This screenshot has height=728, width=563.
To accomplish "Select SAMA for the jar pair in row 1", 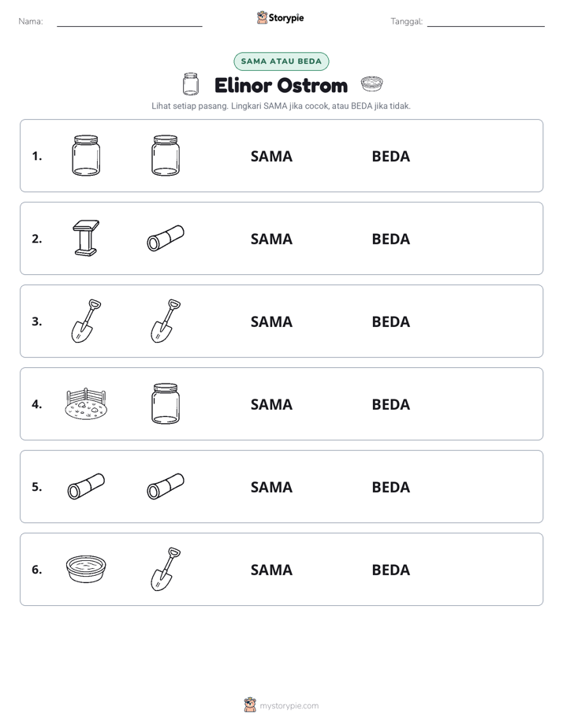I will [272, 156].
